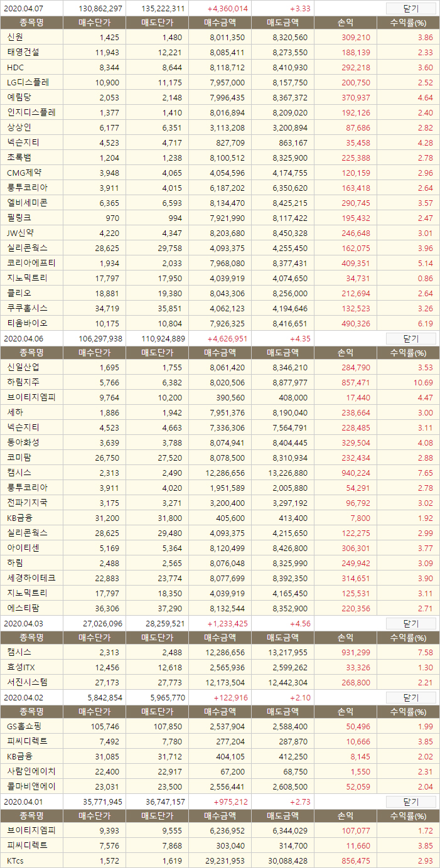
Task: Open LG디스플레이 stock entry
Action: coord(28,82)
